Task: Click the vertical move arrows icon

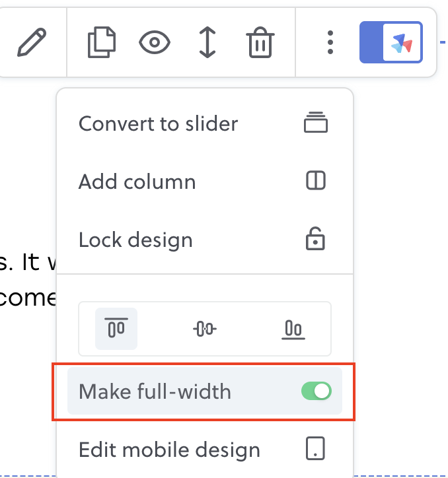Action: (207, 42)
